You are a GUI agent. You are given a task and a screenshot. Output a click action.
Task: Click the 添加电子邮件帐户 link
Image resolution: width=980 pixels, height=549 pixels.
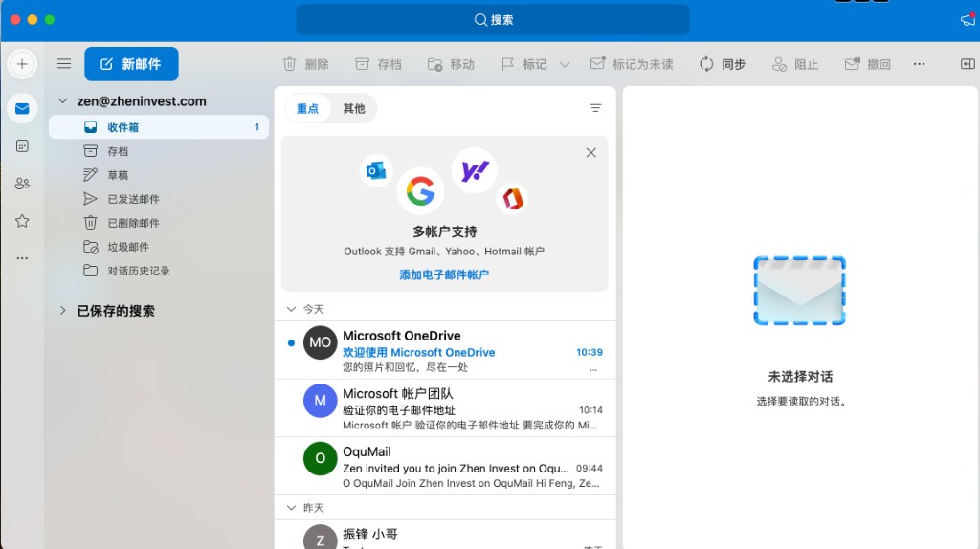(444, 274)
